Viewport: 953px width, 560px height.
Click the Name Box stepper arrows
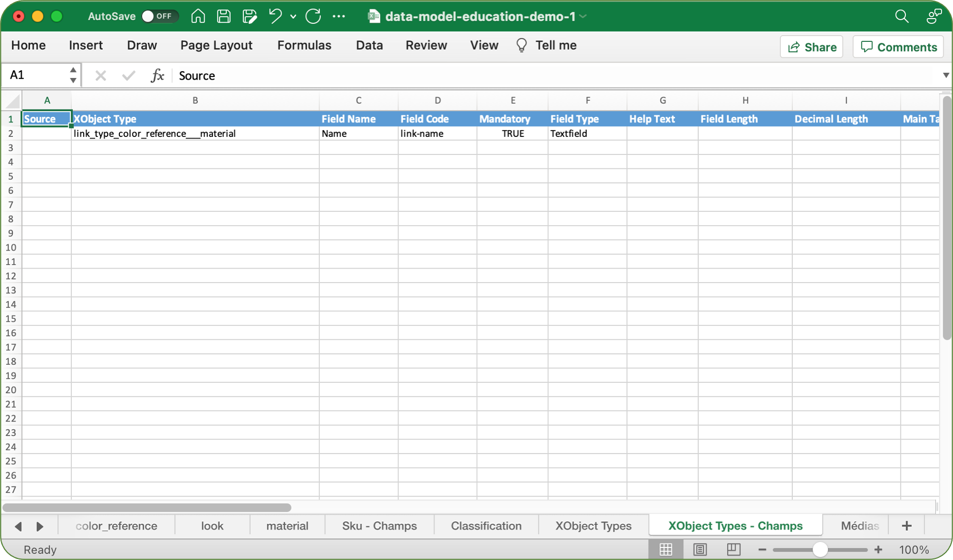tap(73, 75)
